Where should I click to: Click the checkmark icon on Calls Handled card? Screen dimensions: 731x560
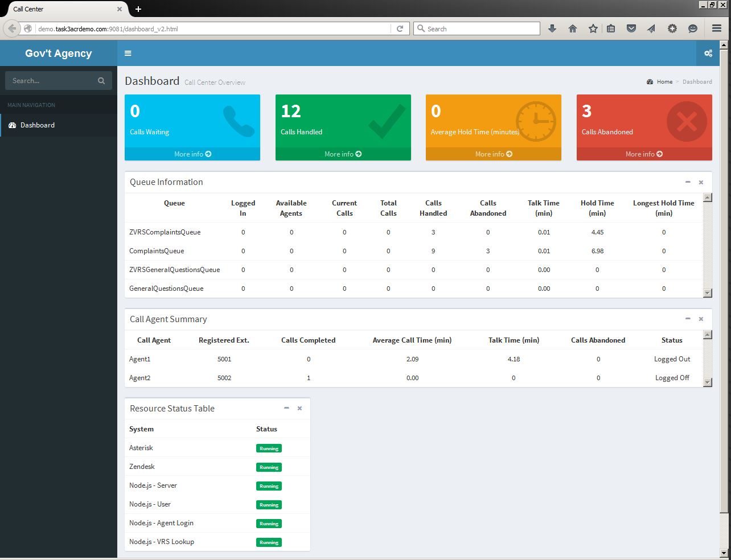(x=387, y=121)
